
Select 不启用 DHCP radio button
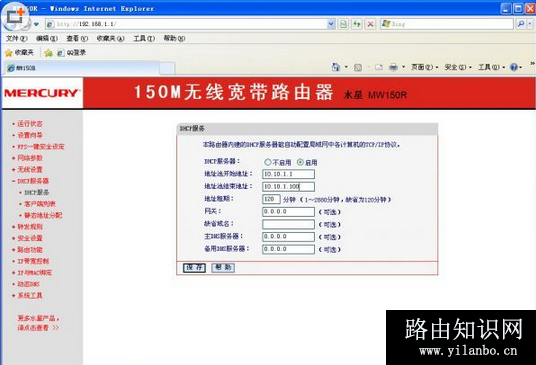(x=268, y=162)
